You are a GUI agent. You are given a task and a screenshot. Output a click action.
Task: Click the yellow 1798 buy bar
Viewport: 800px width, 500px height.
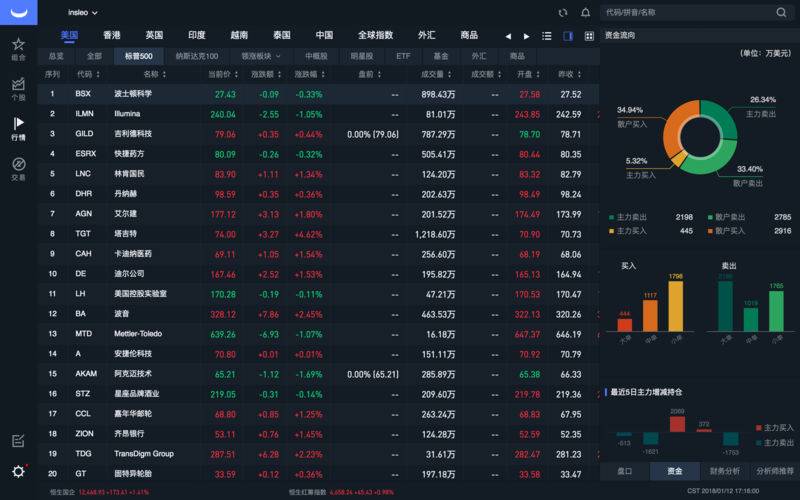click(x=676, y=306)
